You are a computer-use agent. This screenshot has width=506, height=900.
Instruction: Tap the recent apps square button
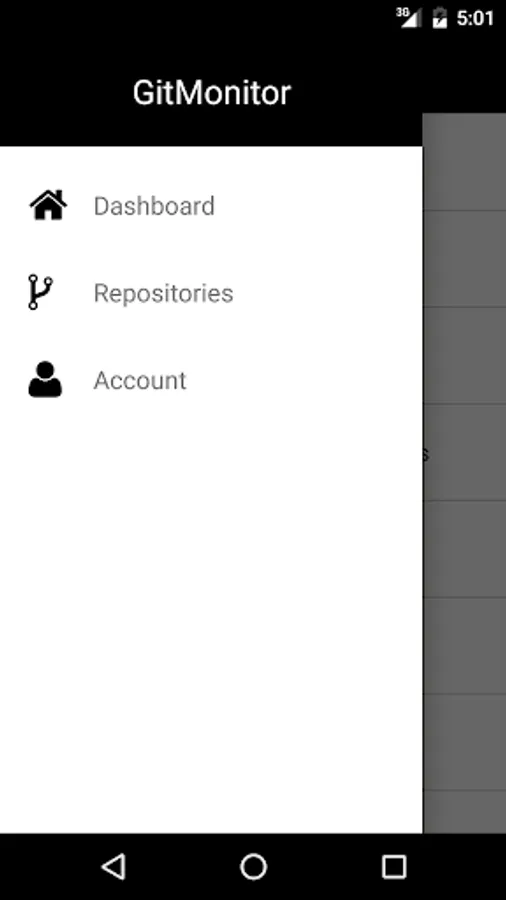pyautogui.click(x=394, y=866)
